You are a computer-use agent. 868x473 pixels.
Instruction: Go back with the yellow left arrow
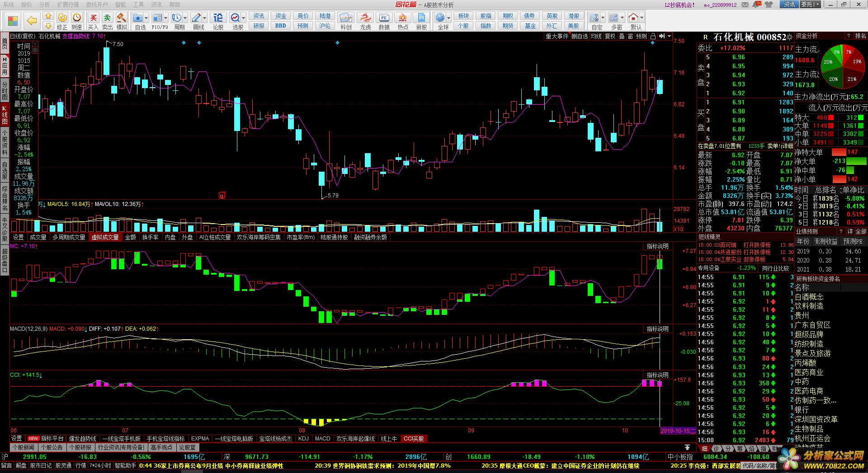[x=31, y=21]
